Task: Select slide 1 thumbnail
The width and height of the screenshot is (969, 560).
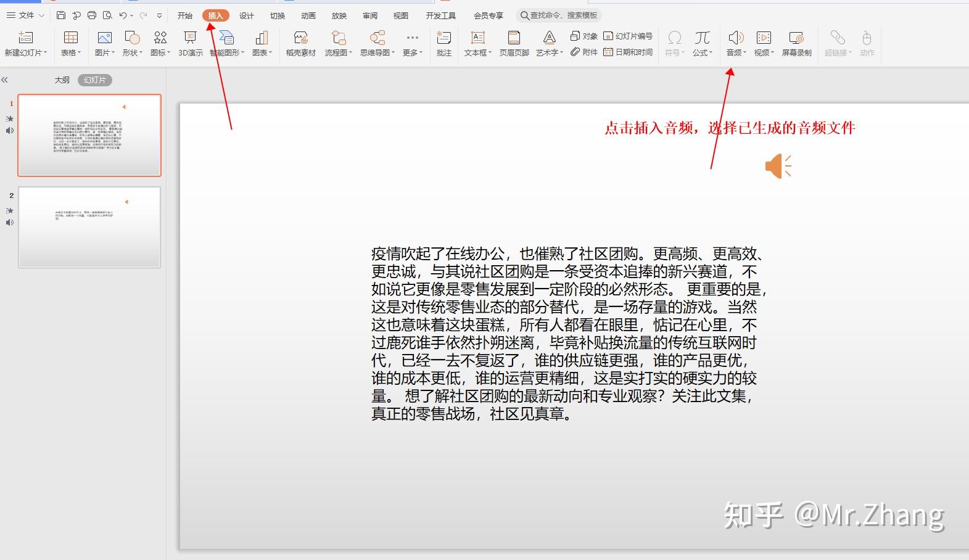Action: pyautogui.click(x=89, y=135)
